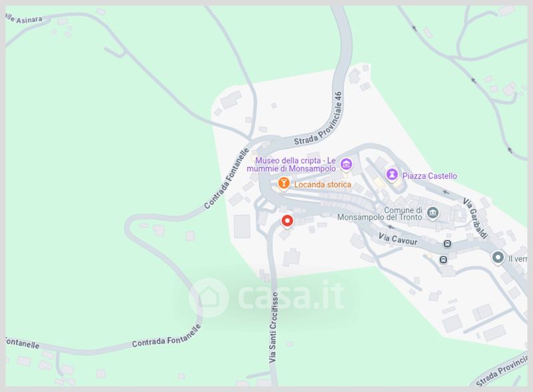
Task: Open the Piazza Castello label
Action: tap(430, 176)
